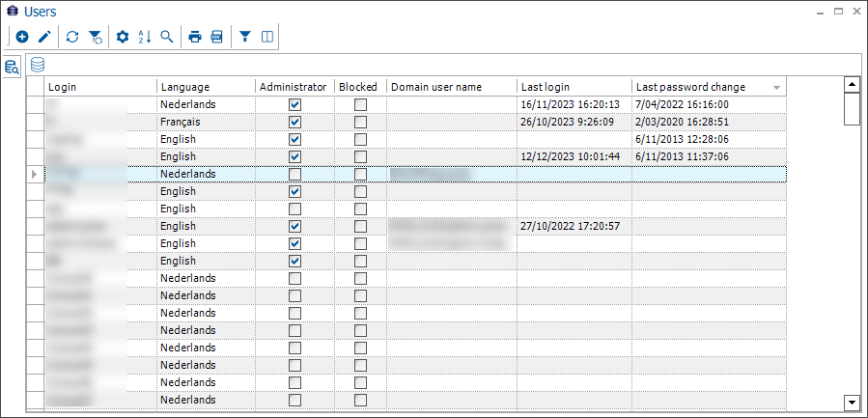Click the scrollbar up arrow
The height and width of the screenshot is (418, 868).
pyautogui.click(x=852, y=85)
